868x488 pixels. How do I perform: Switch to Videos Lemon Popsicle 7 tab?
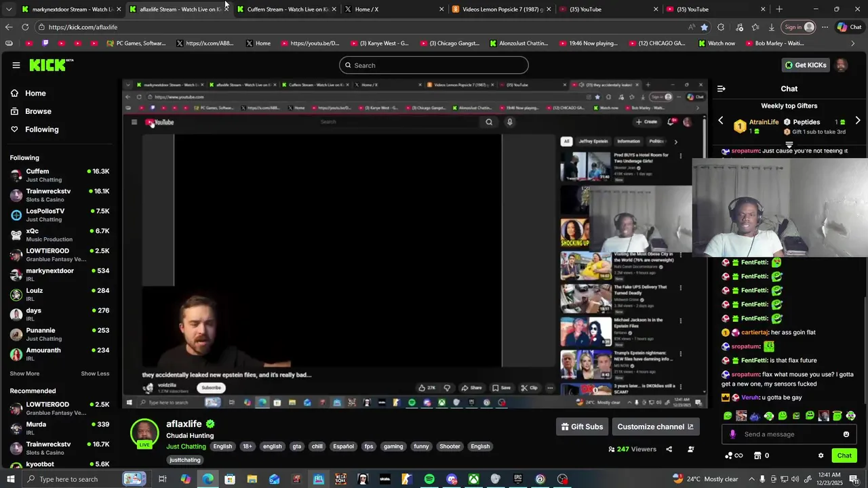coord(500,9)
